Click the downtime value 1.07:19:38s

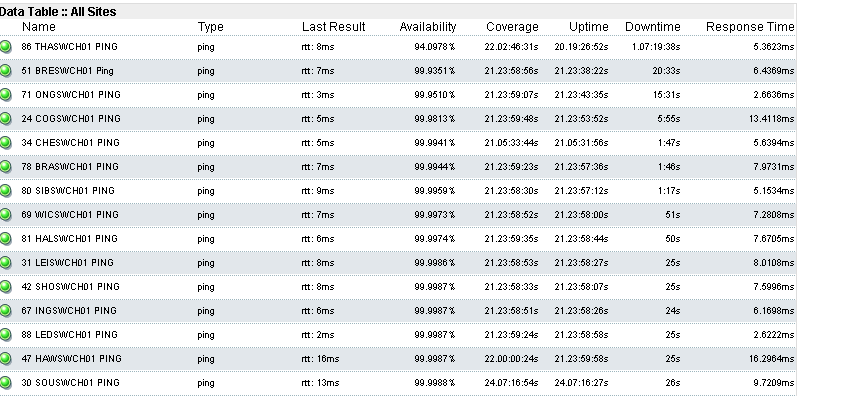click(656, 47)
